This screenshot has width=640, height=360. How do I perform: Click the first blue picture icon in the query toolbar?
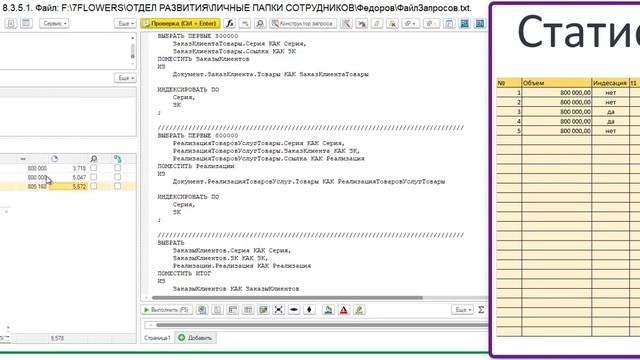coord(464,24)
